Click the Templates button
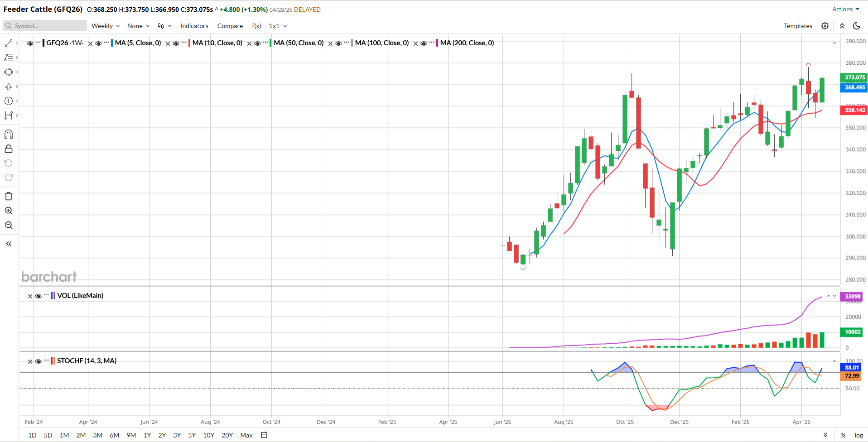 (798, 26)
